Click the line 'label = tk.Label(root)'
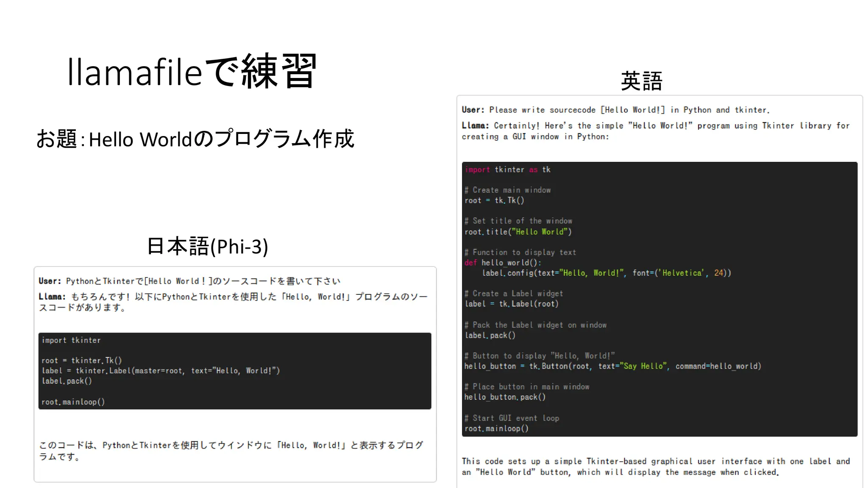 [x=512, y=304]
